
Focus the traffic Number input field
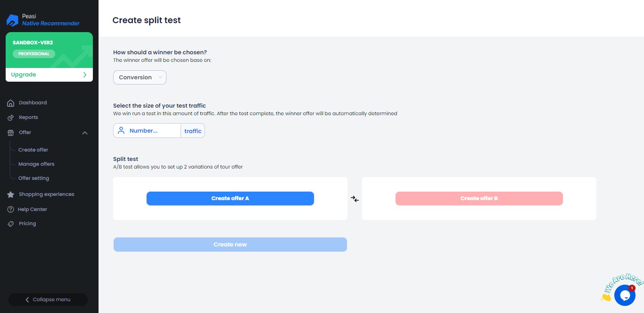152,131
